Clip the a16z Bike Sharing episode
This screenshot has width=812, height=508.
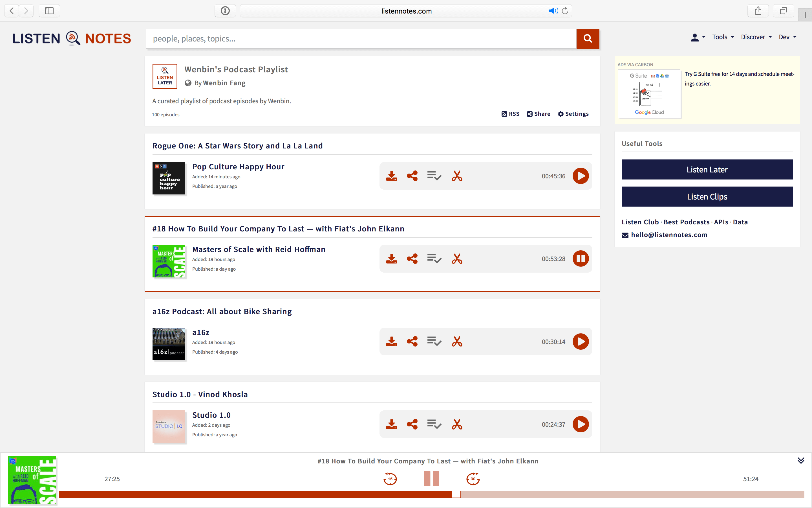point(457,342)
